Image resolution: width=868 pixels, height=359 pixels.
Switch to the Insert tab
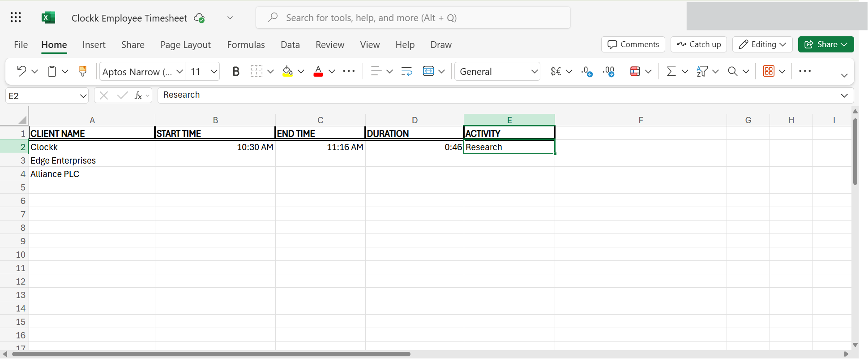click(94, 45)
